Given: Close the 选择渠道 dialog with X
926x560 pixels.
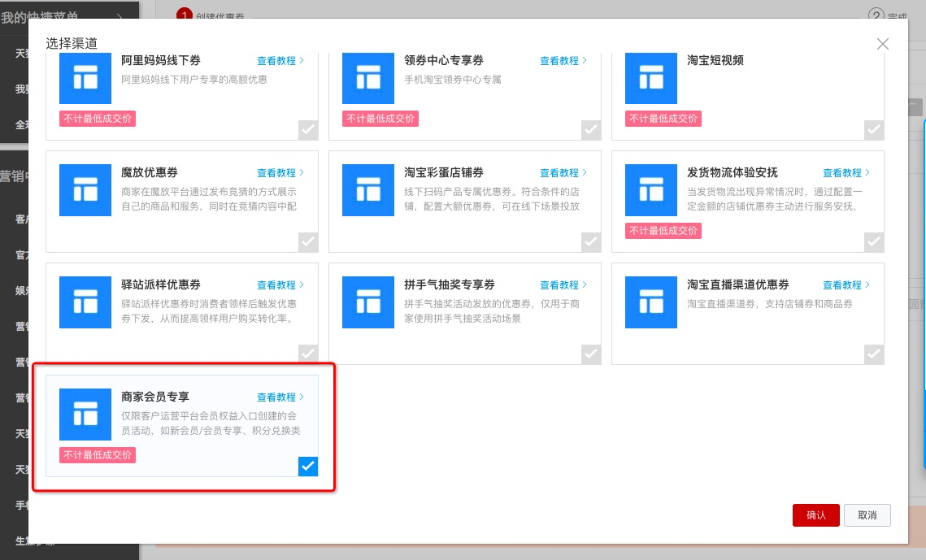Looking at the screenshot, I should (882, 44).
